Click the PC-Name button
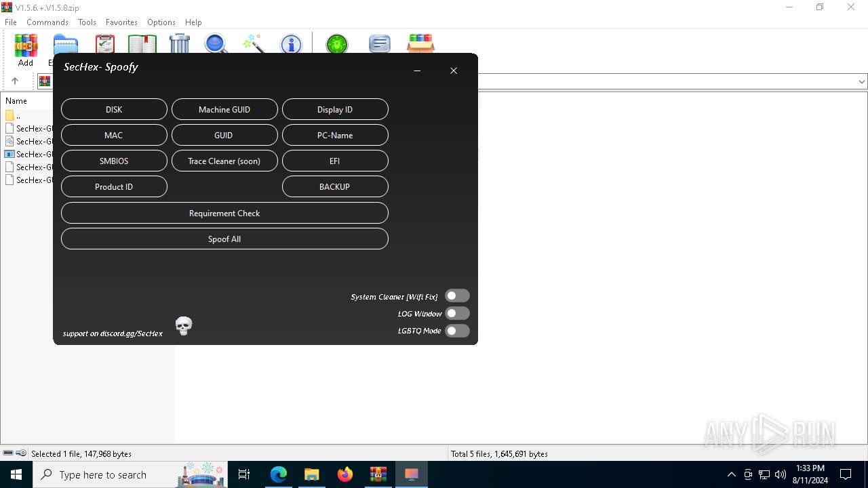This screenshot has height=488, width=868. (x=335, y=135)
